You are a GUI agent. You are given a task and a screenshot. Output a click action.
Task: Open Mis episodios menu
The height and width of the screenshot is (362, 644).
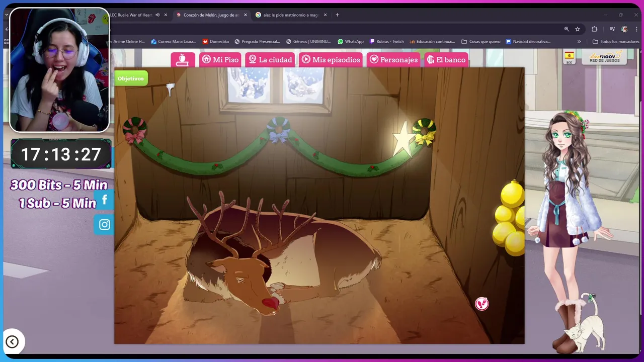(331, 60)
